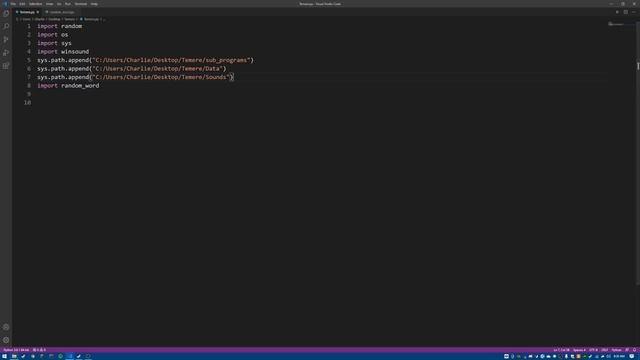Open the Edit menu

22,4
